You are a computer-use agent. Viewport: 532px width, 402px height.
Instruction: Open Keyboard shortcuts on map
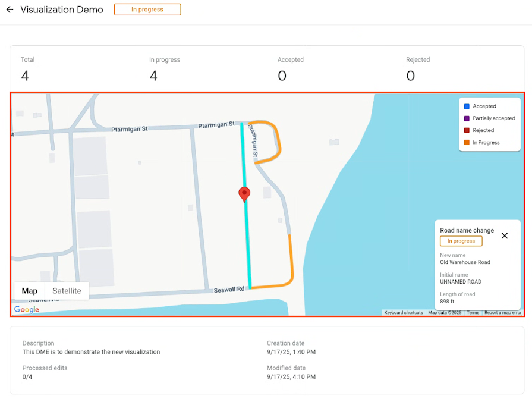404,312
